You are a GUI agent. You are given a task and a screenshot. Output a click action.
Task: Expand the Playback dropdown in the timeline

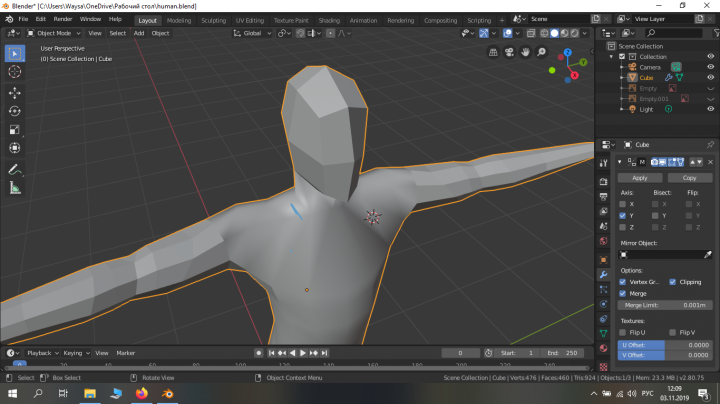pos(43,353)
